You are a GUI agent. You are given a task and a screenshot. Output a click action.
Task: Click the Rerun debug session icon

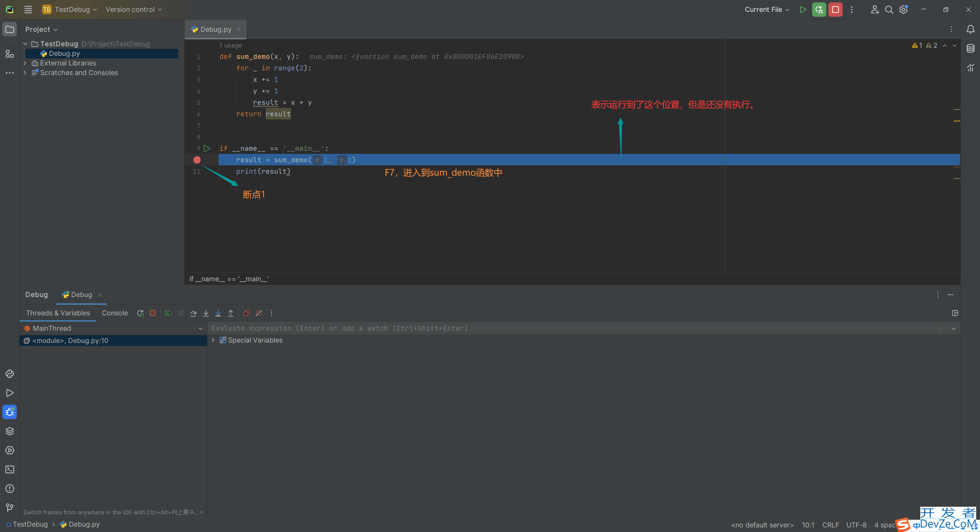click(139, 313)
